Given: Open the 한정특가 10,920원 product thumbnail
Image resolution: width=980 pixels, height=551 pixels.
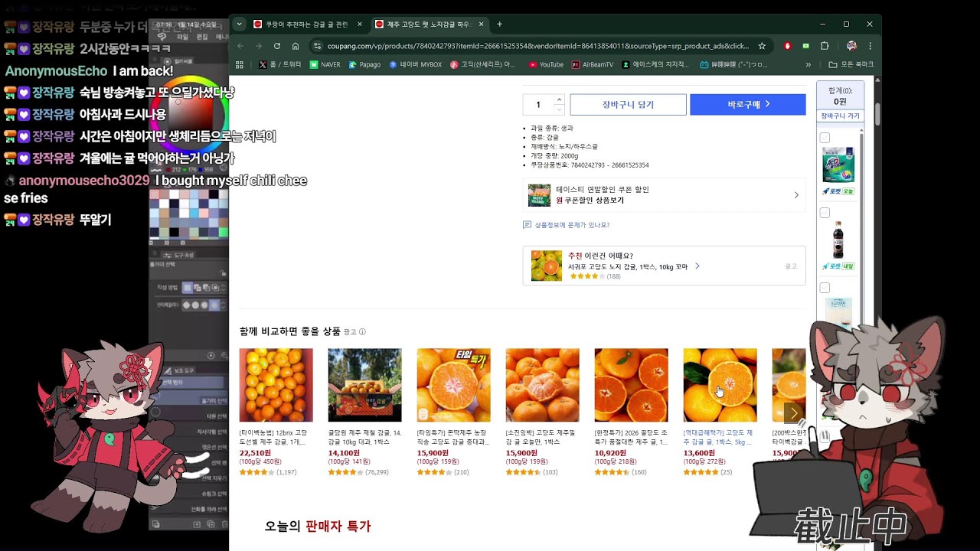Looking at the screenshot, I should pos(631,385).
